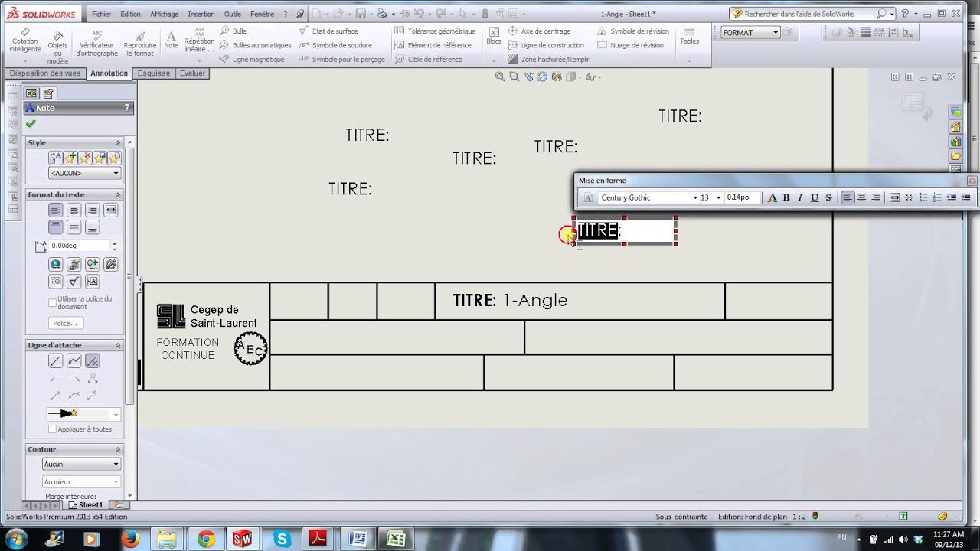980x551 pixels.
Task: Underline text in Mise en forme toolbar
Action: coord(814,197)
